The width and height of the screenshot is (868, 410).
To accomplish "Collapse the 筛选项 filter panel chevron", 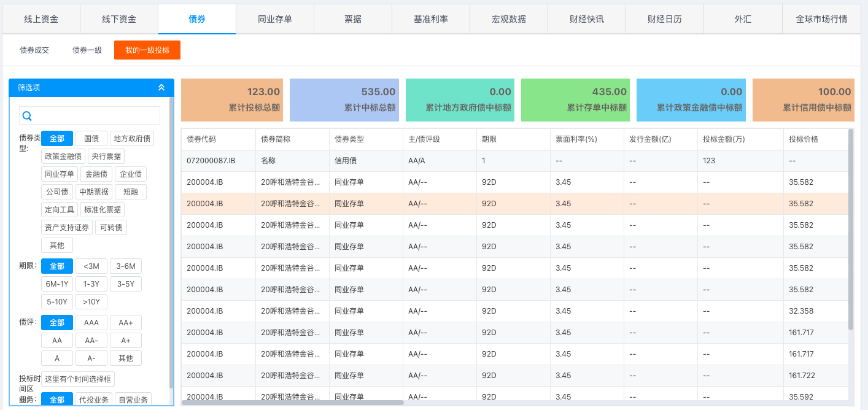I will (161, 88).
